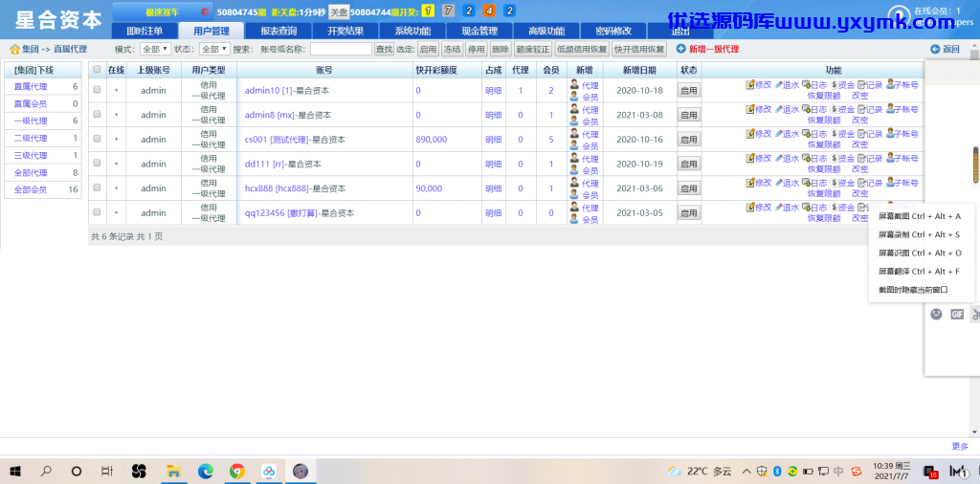Screen dimensions: 980x484
Task: Click the yellow number 1 result ball
Action: (428, 11)
